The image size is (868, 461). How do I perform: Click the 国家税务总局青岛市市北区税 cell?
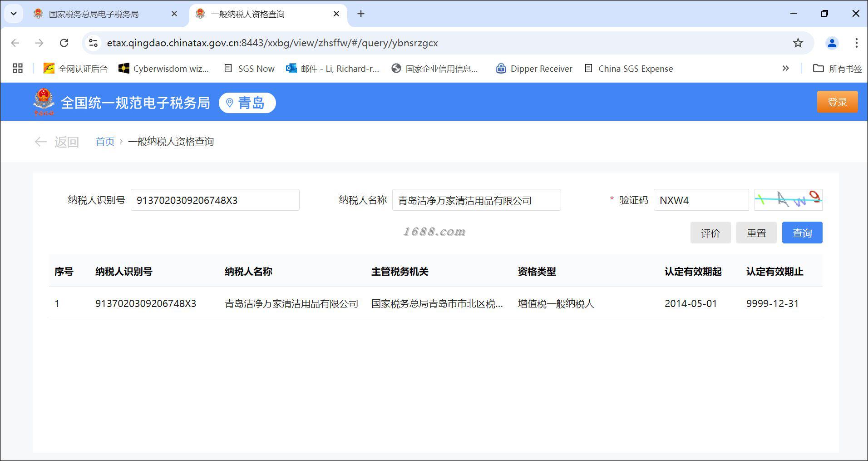pyautogui.click(x=437, y=303)
